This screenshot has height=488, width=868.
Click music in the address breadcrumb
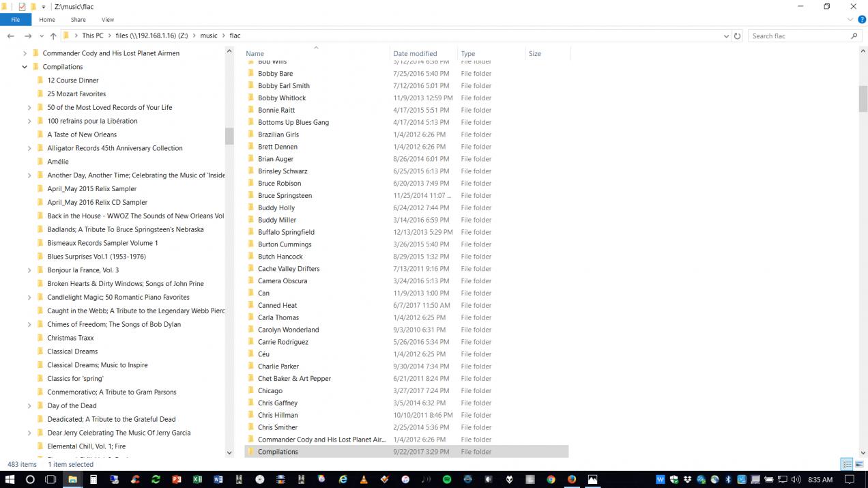coord(208,35)
